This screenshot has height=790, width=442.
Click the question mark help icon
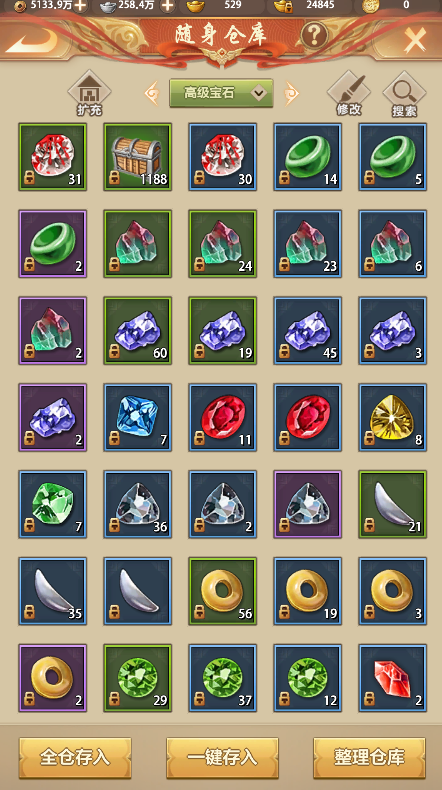tap(314, 35)
